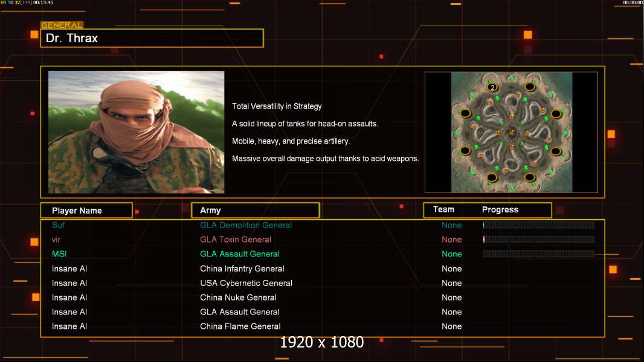Click GLA Toxin General army text
644x362 pixels.
point(236,240)
